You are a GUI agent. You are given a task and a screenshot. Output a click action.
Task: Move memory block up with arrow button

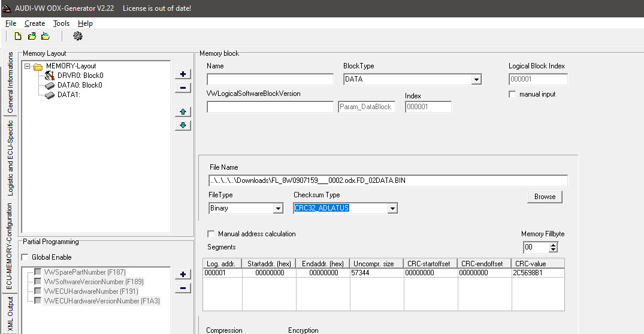pyautogui.click(x=183, y=112)
